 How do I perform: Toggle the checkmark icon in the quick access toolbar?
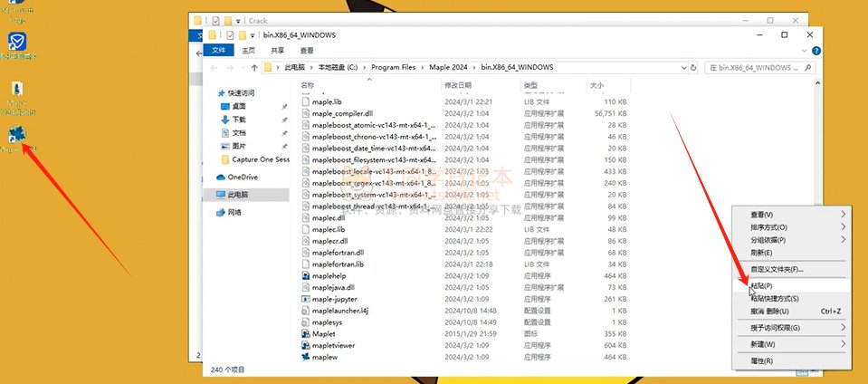tap(231, 34)
